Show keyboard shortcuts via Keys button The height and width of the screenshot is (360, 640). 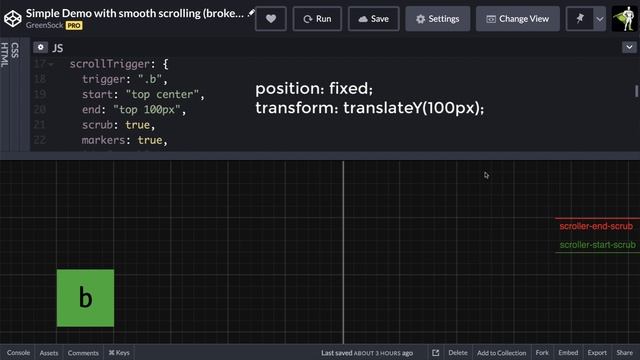coord(119,353)
